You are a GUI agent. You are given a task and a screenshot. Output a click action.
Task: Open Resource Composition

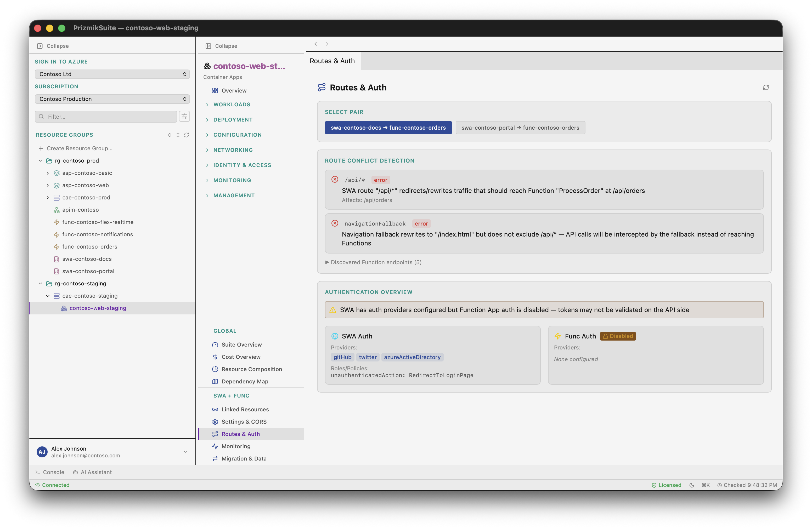point(251,369)
